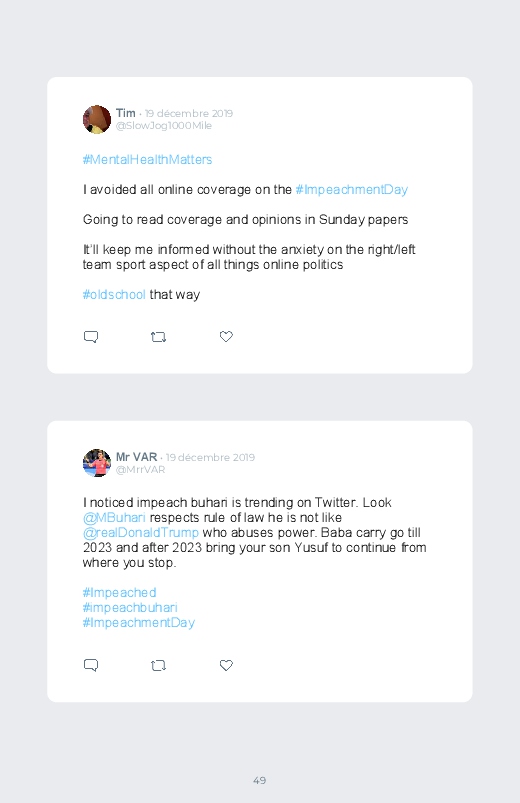
Task: Visit the @MBuhari mention
Action: click(114, 517)
